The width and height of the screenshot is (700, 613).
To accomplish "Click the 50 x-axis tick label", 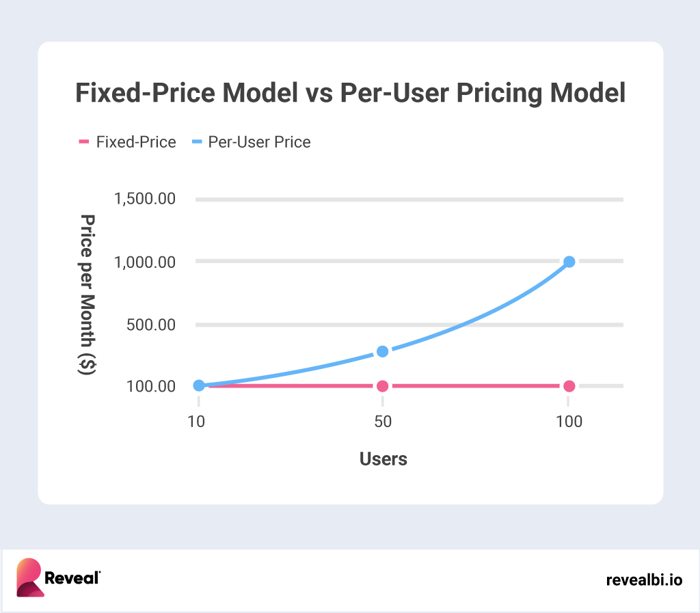I will (383, 421).
